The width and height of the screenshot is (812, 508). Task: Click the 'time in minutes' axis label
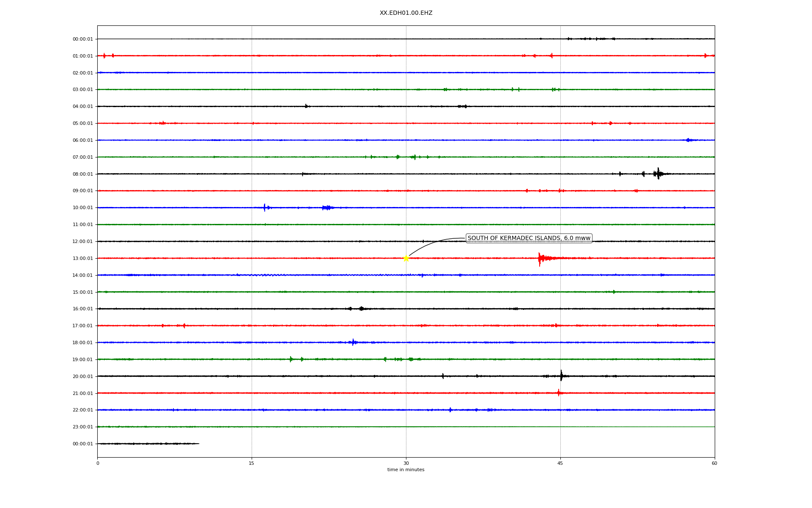coord(406,470)
